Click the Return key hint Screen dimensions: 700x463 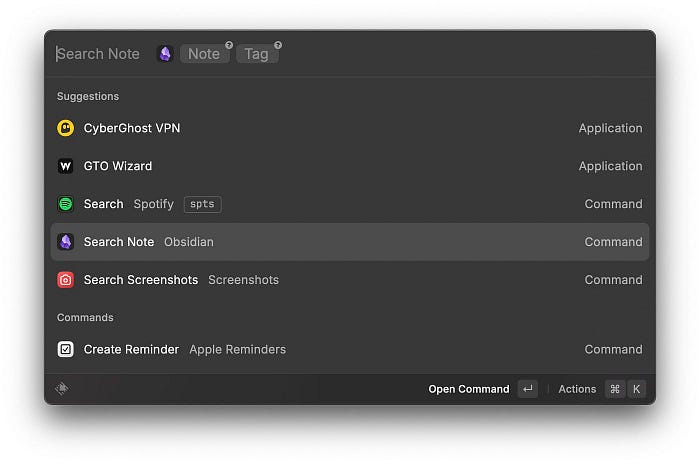528,389
